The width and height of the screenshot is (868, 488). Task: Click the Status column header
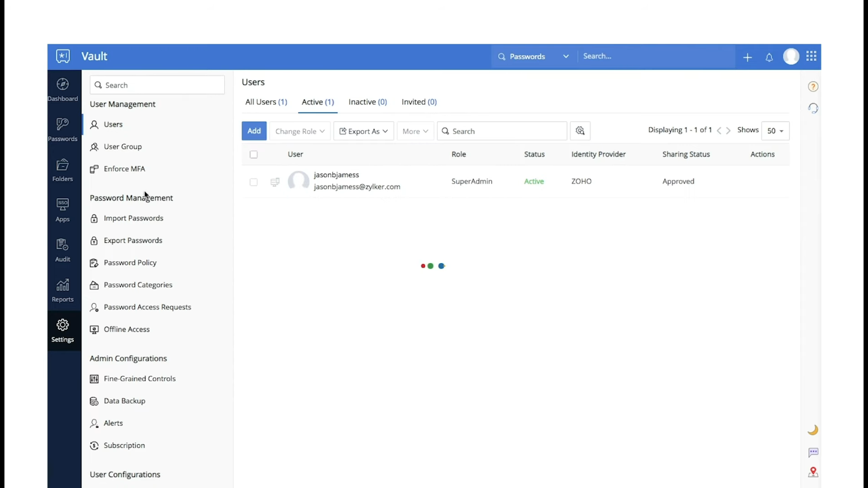tap(534, 154)
